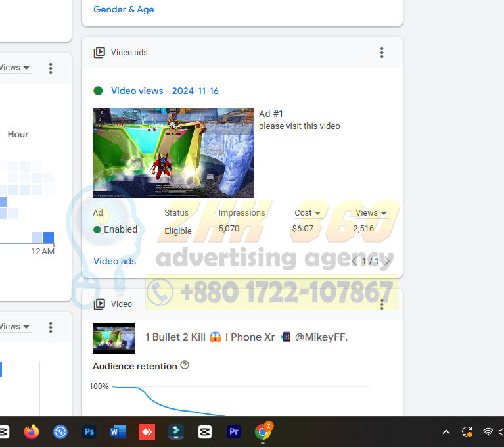Viewport: 504px width, 447px height.
Task: Open the blue sync app taskbar icon
Action: (60, 432)
